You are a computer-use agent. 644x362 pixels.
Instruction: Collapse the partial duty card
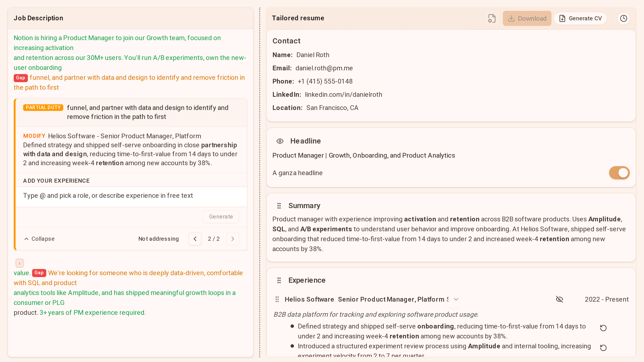(39, 239)
